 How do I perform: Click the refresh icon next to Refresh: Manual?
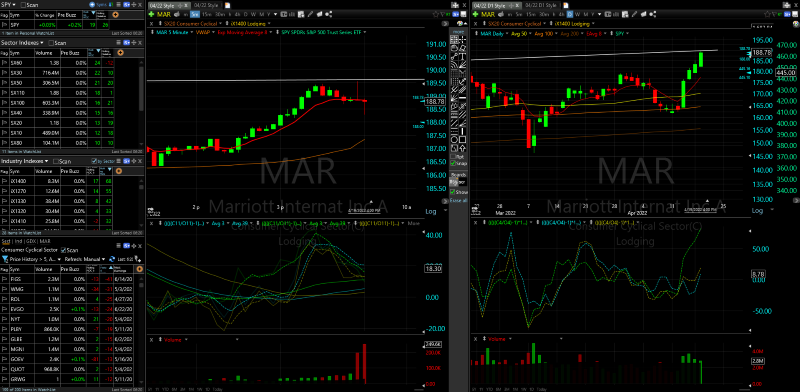(112, 259)
